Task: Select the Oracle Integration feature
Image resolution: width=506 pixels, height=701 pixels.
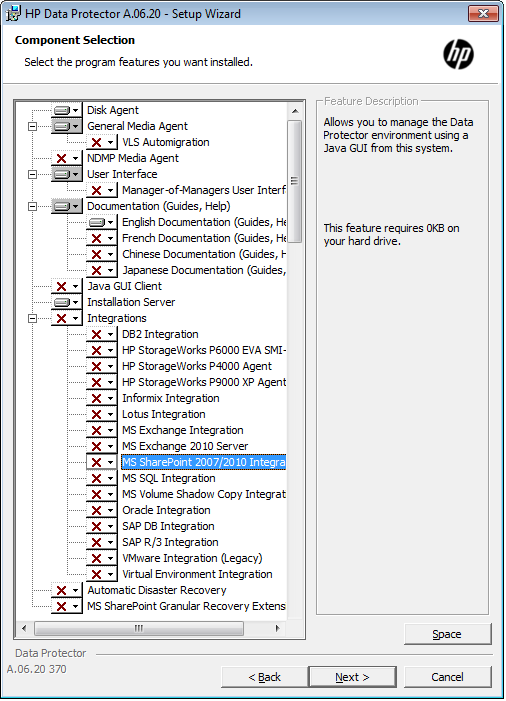Action: pos(166,511)
